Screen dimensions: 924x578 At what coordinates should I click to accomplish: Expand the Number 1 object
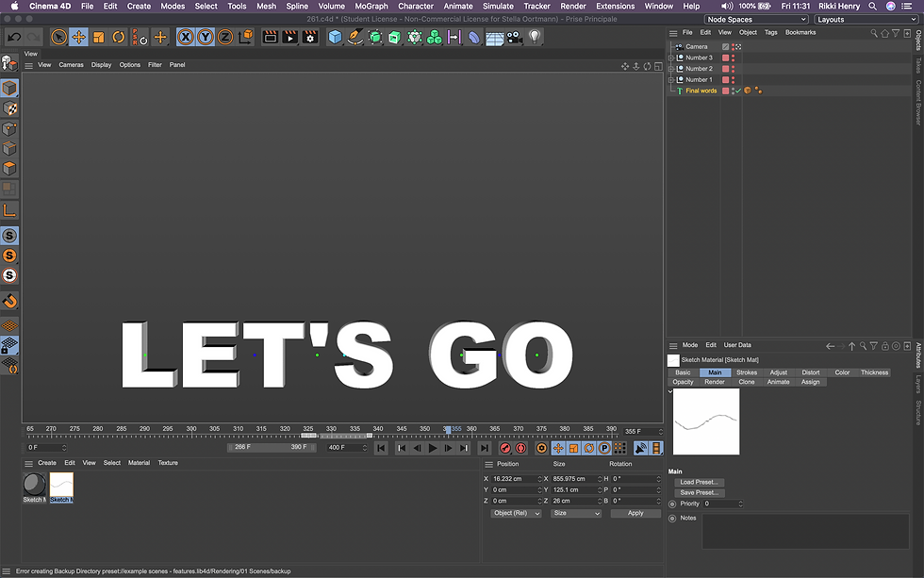(670, 79)
